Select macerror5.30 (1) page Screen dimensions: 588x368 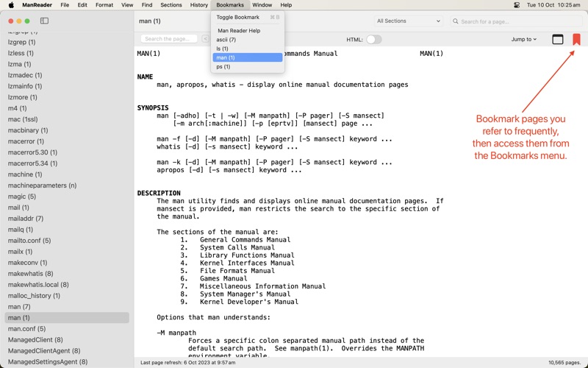(67, 152)
